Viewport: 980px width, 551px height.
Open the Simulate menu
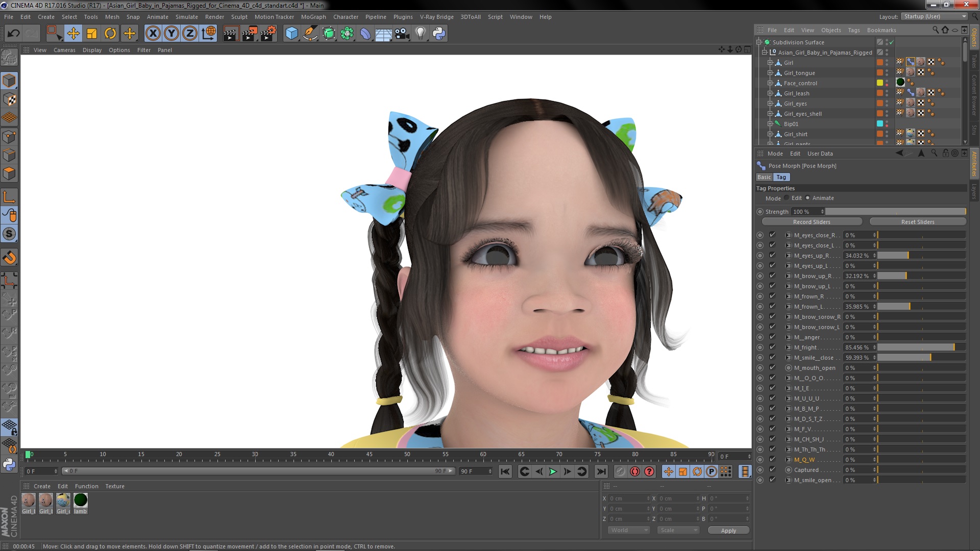coord(186,17)
